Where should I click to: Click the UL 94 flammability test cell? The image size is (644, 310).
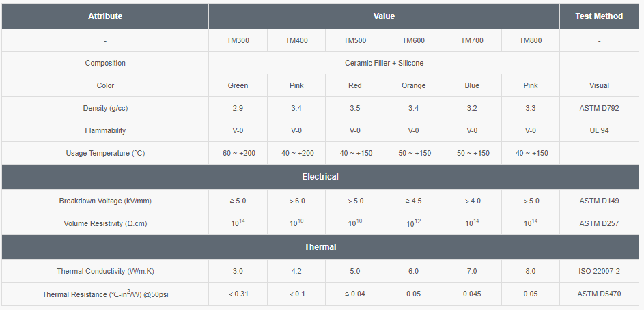599,130
